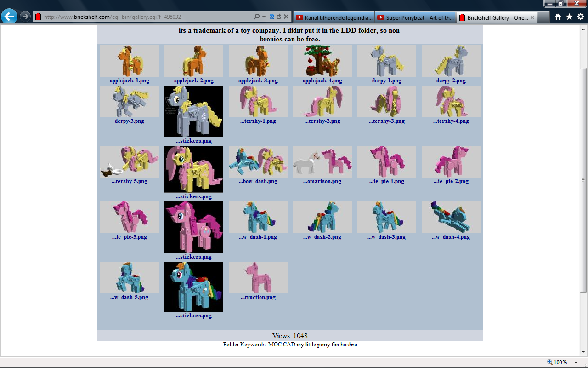Open the ...w_dash-5.png thumbnail
Viewport: 588px width, 368px height.
pyautogui.click(x=130, y=277)
